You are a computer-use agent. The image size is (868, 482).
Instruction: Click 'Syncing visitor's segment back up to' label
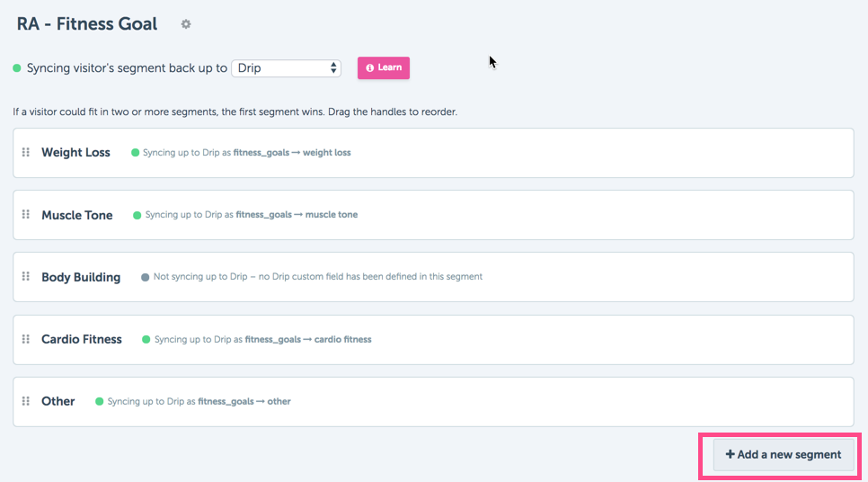point(127,68)
